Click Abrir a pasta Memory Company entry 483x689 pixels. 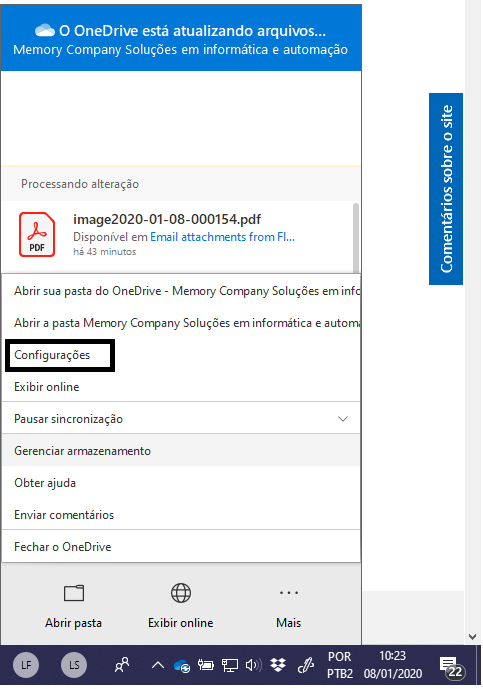coord(181,323)
